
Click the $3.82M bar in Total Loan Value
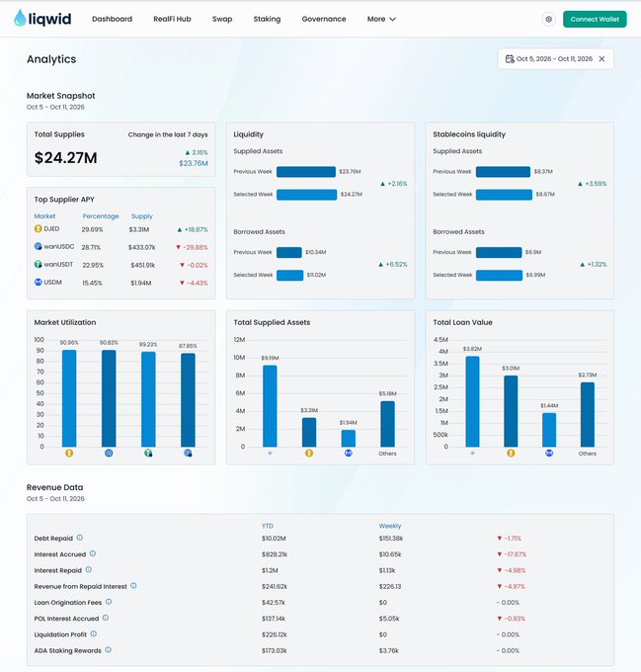point(472,401)
